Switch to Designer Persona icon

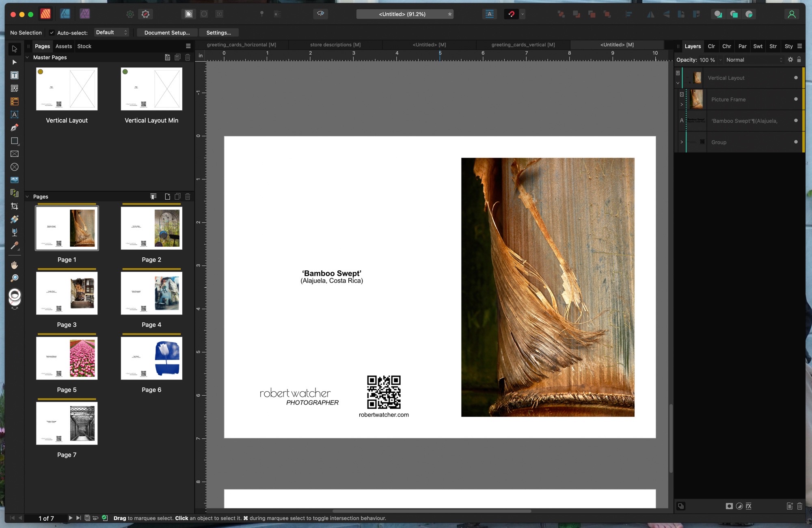(65, 14)
